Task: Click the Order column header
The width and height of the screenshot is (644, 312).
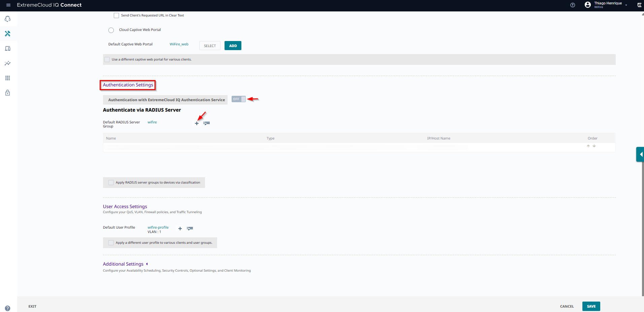Action: coord(592,139)
